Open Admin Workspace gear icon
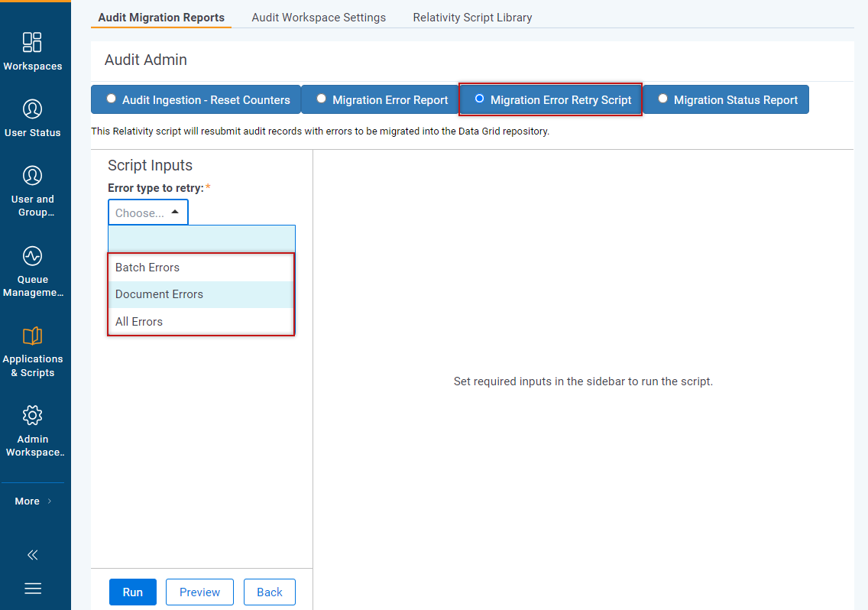 pos(32,415)
